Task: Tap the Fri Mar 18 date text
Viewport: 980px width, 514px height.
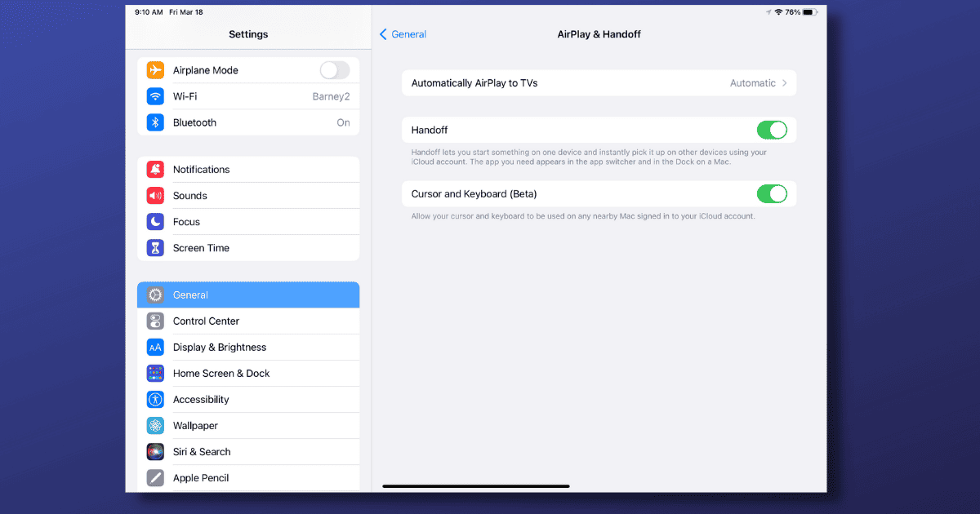Action: click(x=187, y=12)
